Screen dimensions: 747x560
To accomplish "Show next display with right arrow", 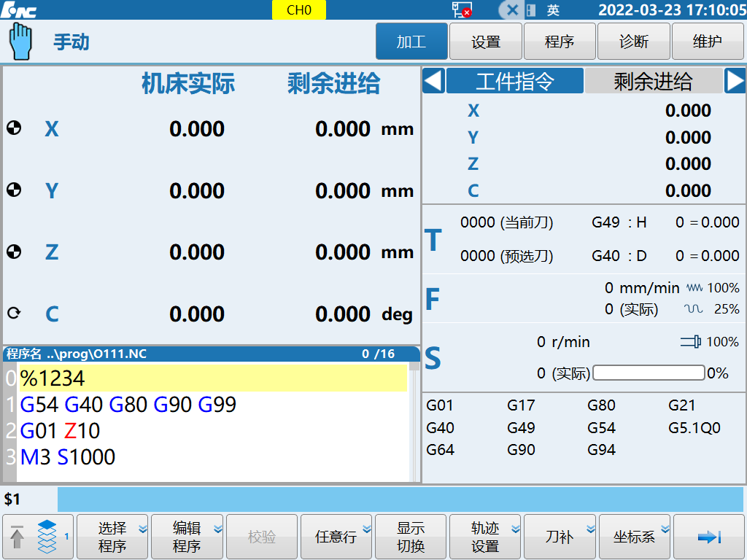I will (x=735, y=81).
